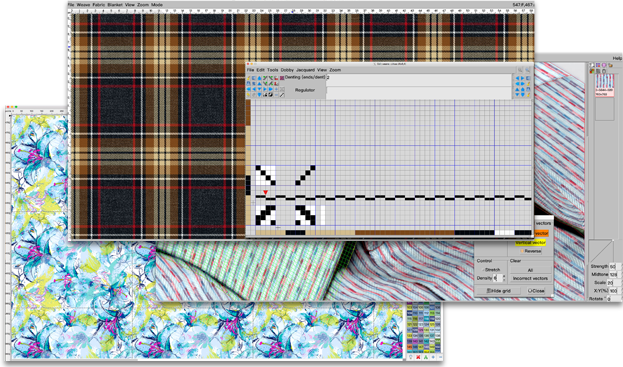623x367 pixels.
Task: Select the yellow Vertical vector option
Action: pyautogui.click(x=530, y=243)
